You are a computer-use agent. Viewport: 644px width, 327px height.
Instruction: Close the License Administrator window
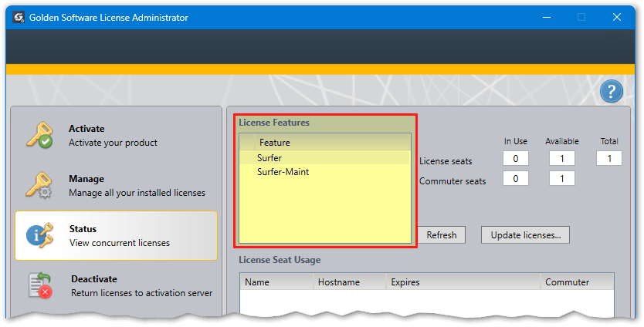click(617, 17)
